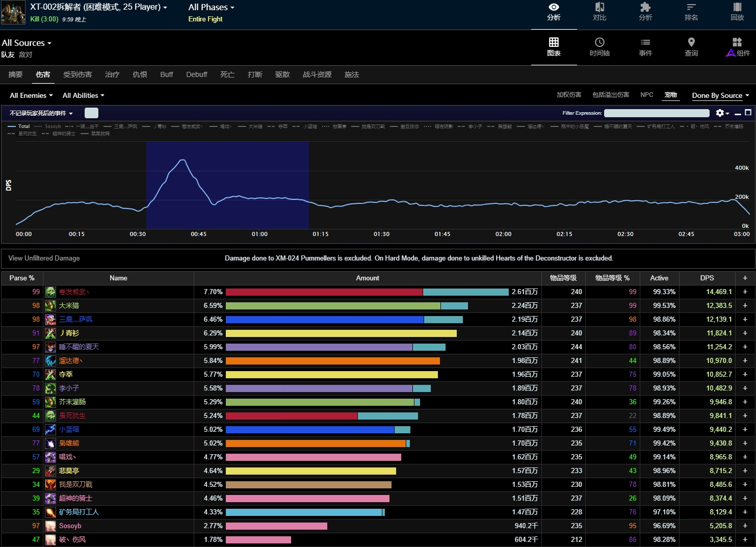Open the puzzle-piece 分析 section
The width and height of the screenshot is (756, 547).
pyautogui.click(x=645, y=12)
